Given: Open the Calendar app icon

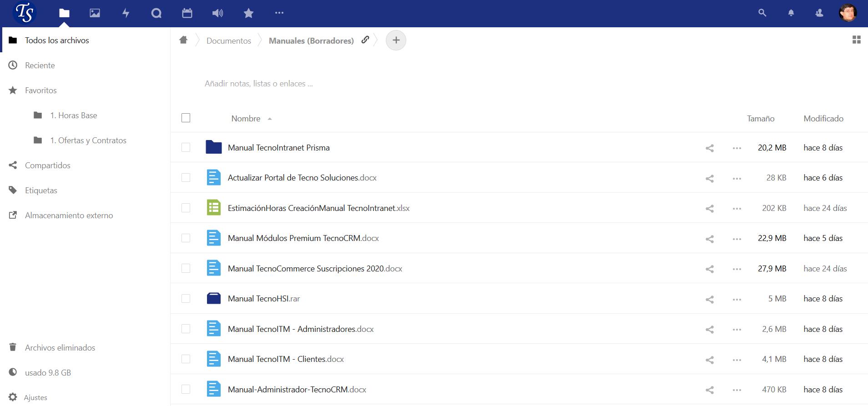Looking at the screenshot, I should [x=187, y=13].
